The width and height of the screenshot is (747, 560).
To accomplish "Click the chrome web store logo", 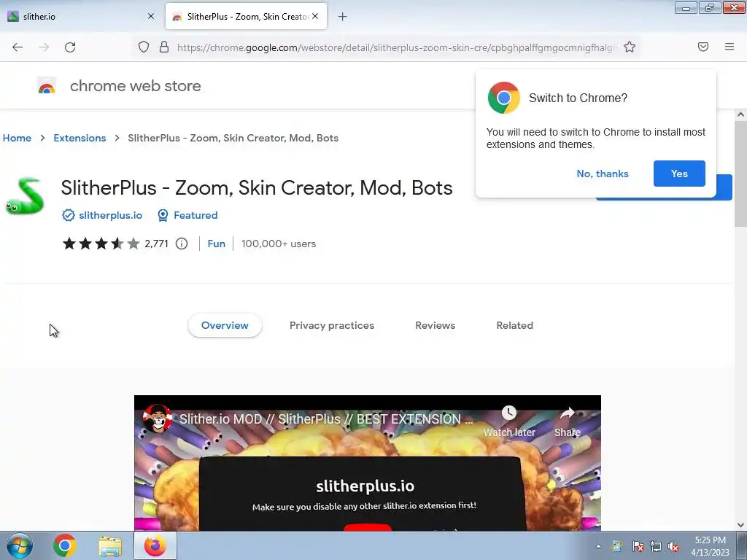I will [x=47, y=86].
